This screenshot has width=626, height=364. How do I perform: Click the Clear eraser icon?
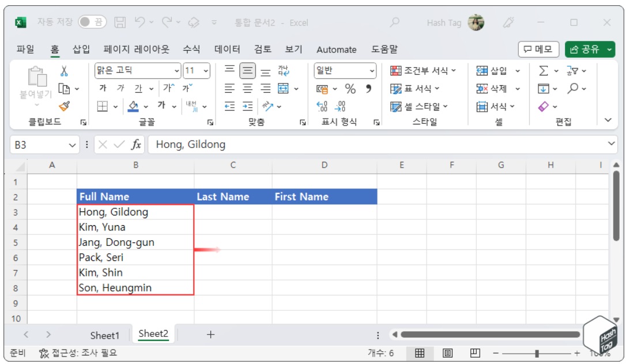click(544, 107)
